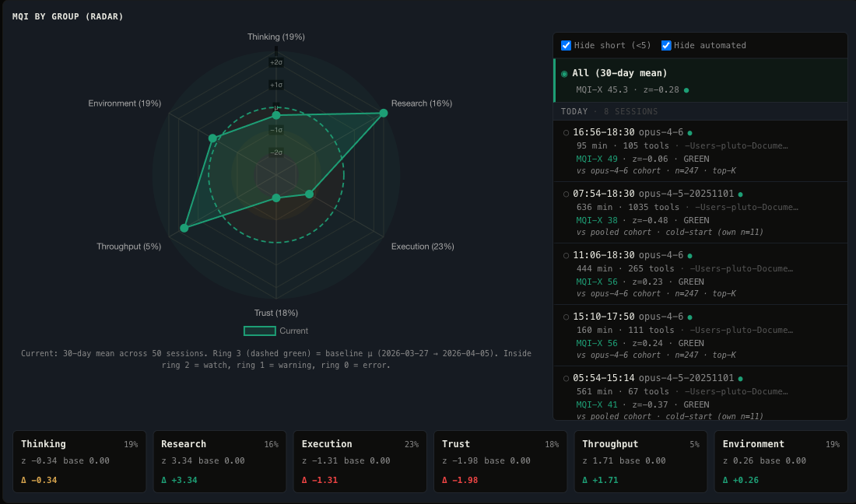The height and width of the screenshot is (504, 856).
Task: Click green dot after 11:06–18:30 opus-4-6
Action: 690,255
